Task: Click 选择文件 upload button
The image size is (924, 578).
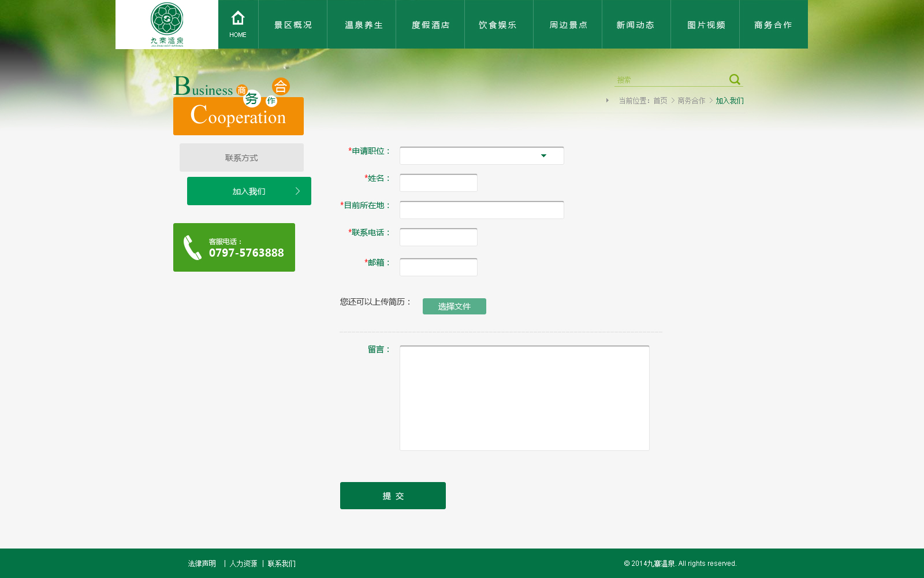Action: click(454, 306)
